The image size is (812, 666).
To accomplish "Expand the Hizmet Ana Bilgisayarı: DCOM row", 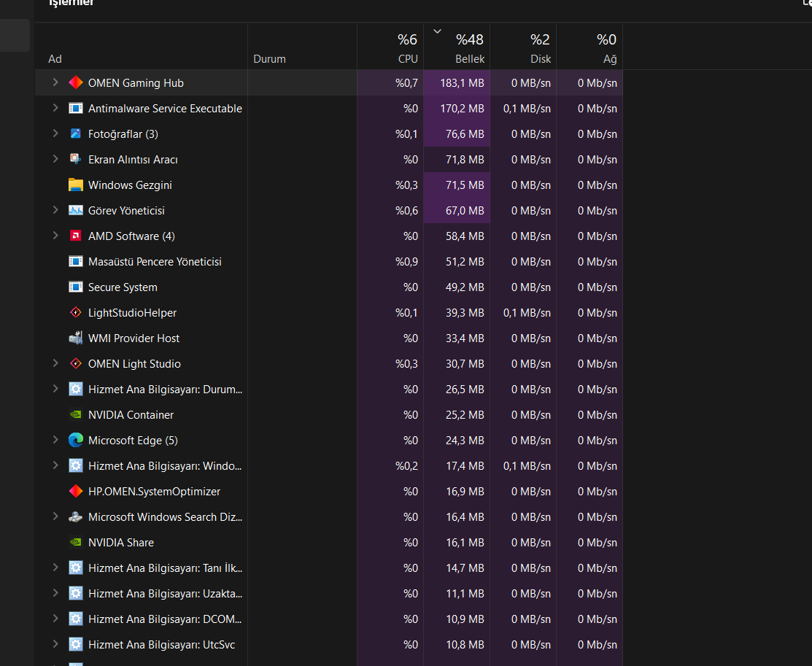I will coord(55,619).
